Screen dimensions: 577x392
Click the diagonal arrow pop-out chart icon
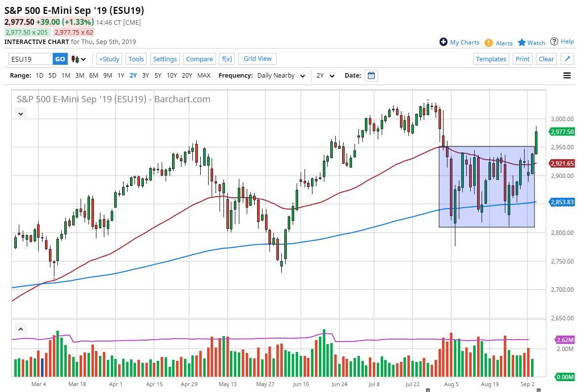click(567, 58)
